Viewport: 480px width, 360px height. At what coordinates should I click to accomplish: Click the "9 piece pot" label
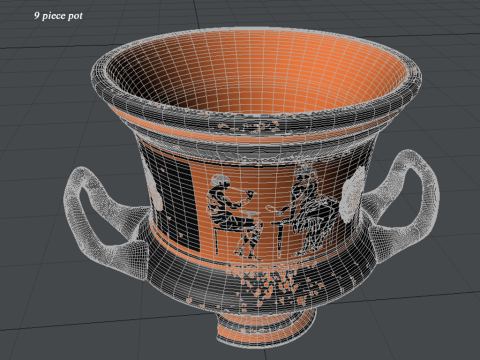(58, 16)
